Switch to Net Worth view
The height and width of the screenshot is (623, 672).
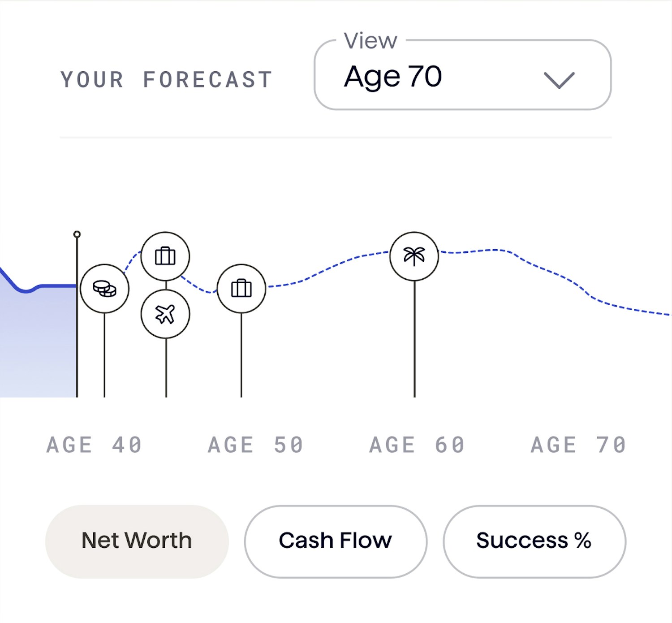click(x=137, y=541)
